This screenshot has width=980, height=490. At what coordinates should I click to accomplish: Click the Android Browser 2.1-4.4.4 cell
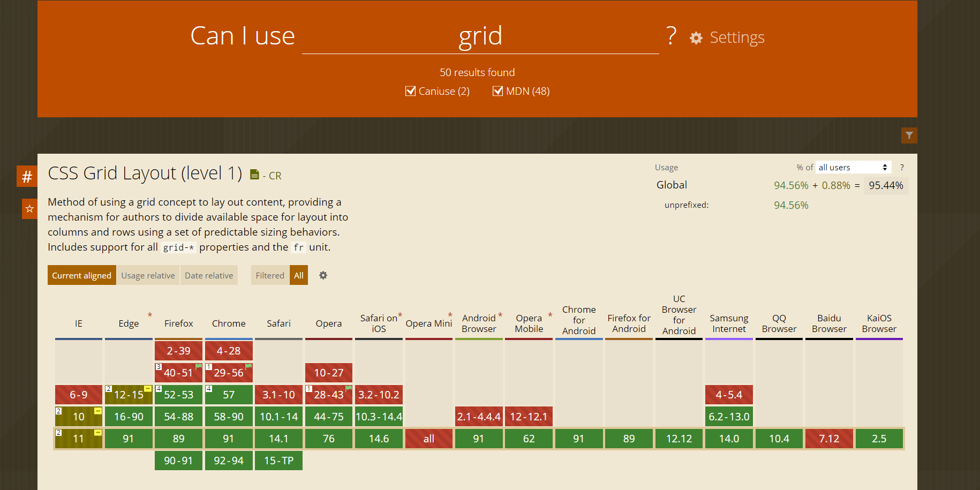(479, 417)
